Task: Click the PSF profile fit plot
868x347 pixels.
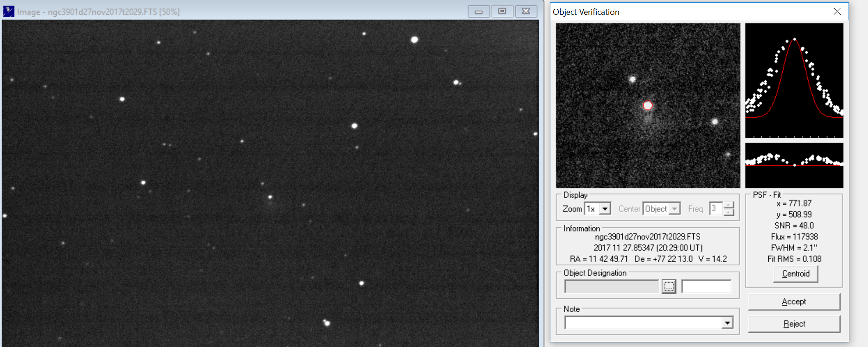Action: pos(794,81)
